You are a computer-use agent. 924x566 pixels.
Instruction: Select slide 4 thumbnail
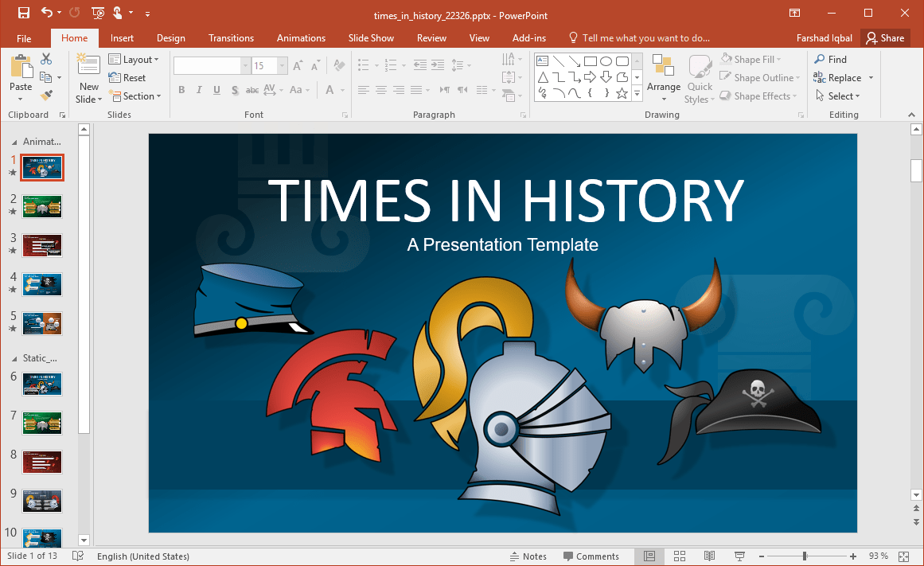pos(42,284)
